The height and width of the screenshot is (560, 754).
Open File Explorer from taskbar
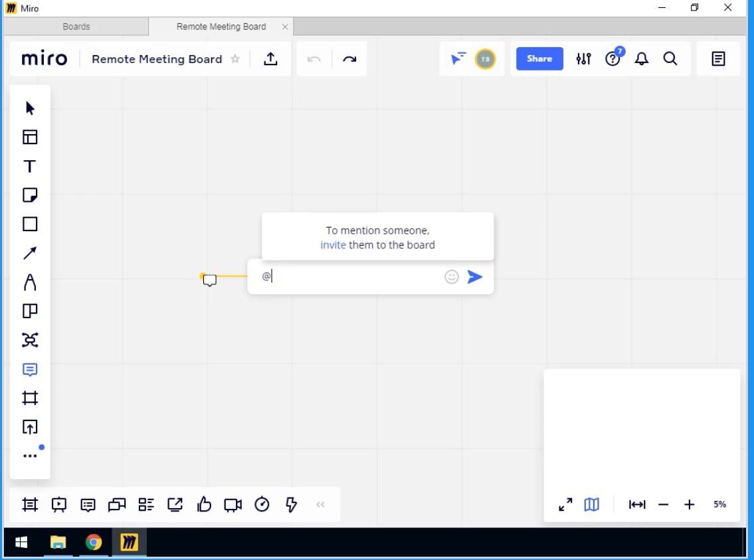tap(58, 543)
